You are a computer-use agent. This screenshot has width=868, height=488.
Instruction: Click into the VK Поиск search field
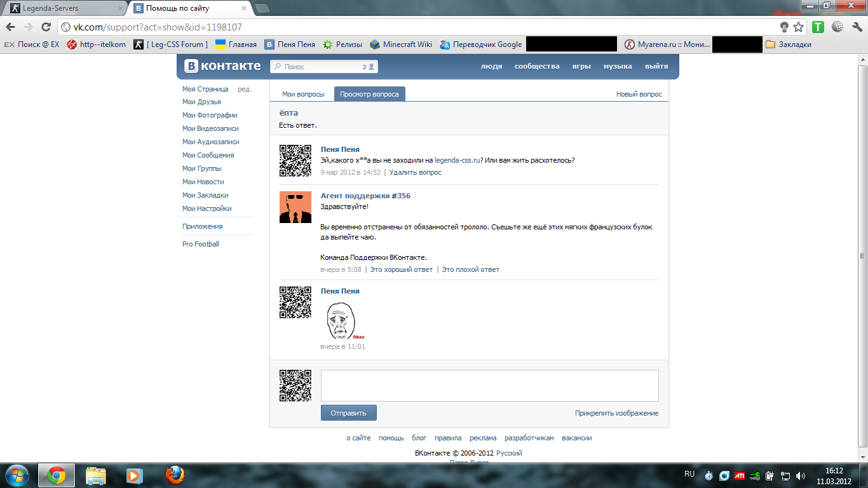pos(324,66)
